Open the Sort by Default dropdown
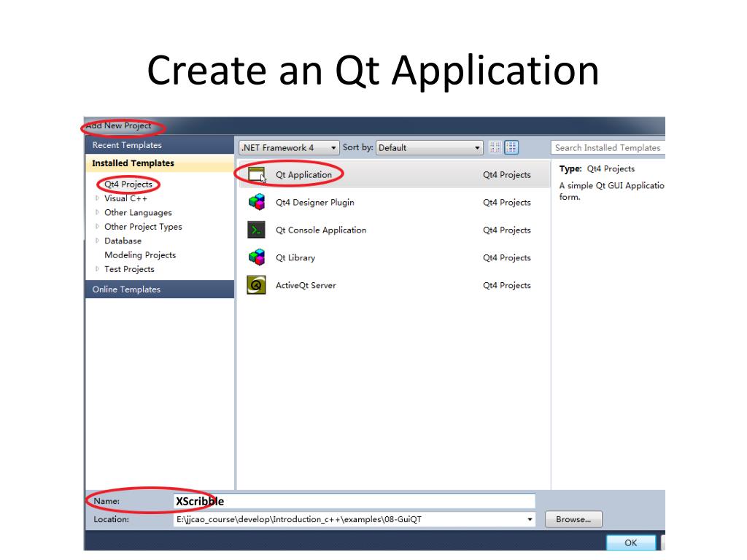Image resolution: width=747 pixels, height=560 pixels. point(429,147)
